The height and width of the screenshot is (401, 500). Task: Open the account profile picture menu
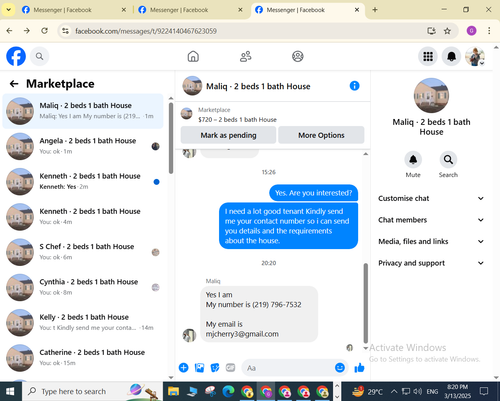coord(475,56)
